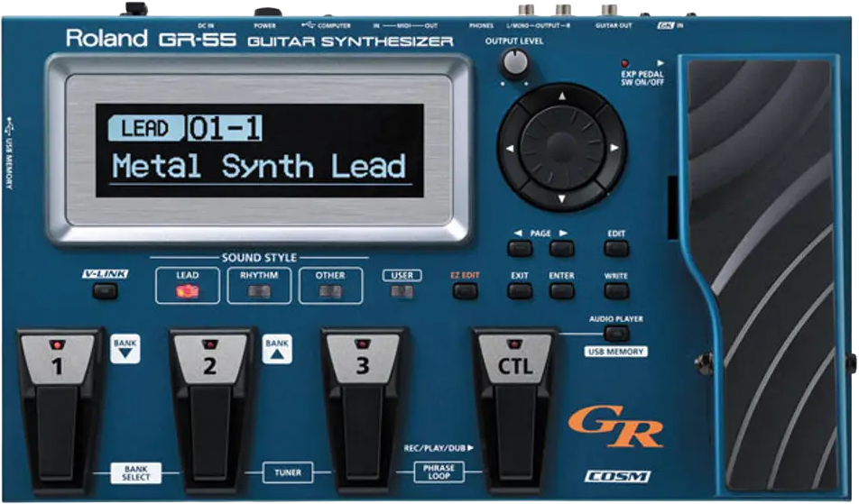Click the USB COMPUTER port label
Viewport: 859px width, 504px height.
pyautogui.click(x=326, y=26)
